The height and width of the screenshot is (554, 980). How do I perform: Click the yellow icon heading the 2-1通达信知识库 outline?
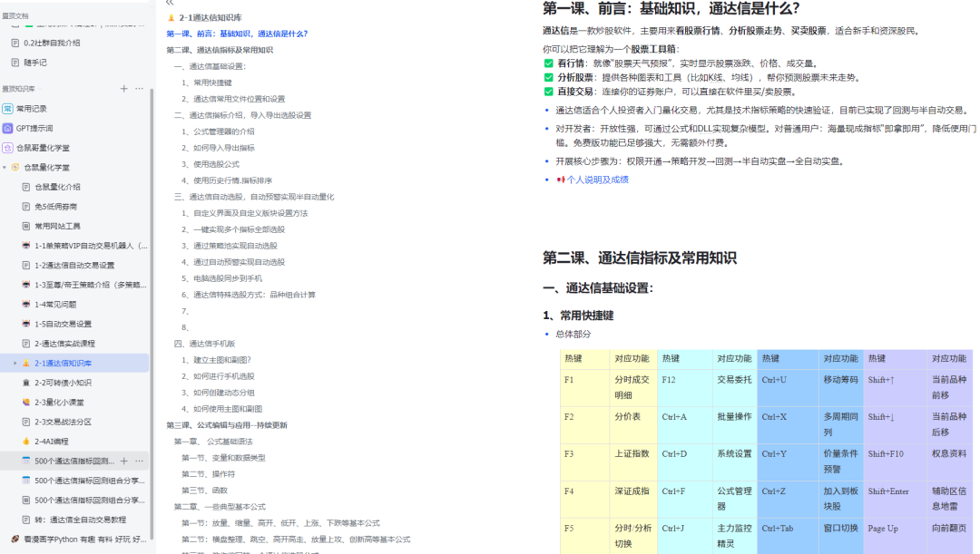[x=171, y=17]
